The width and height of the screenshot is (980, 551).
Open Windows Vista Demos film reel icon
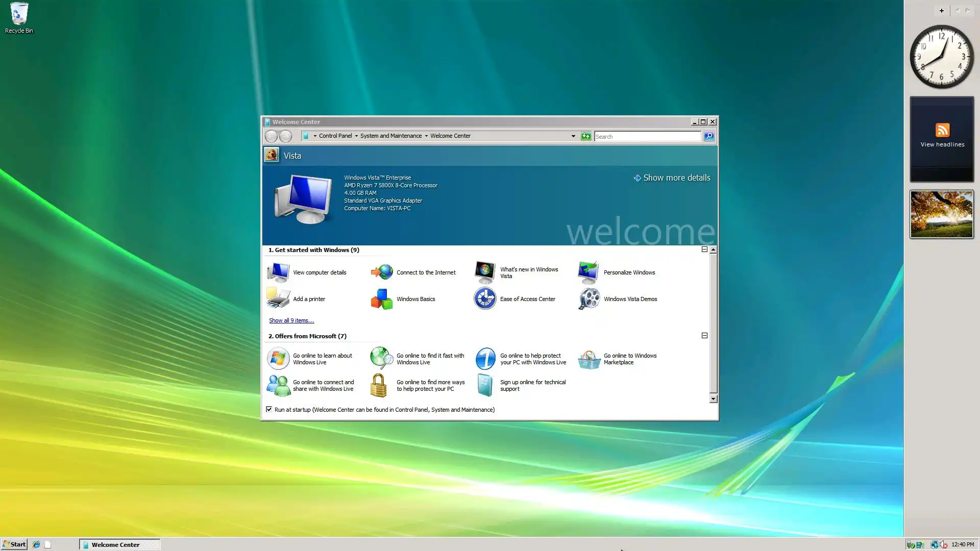coord(589,299)
